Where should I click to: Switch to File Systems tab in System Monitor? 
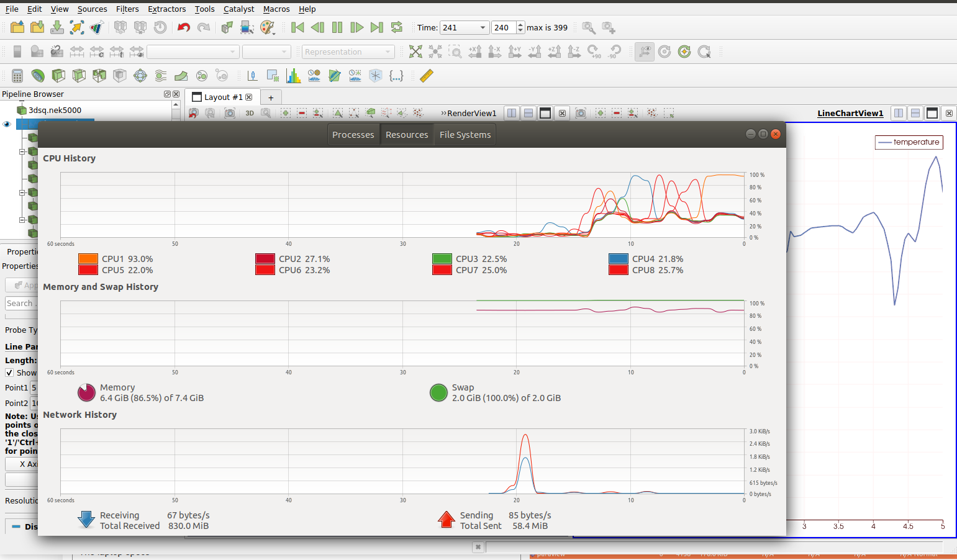(465, 135)
